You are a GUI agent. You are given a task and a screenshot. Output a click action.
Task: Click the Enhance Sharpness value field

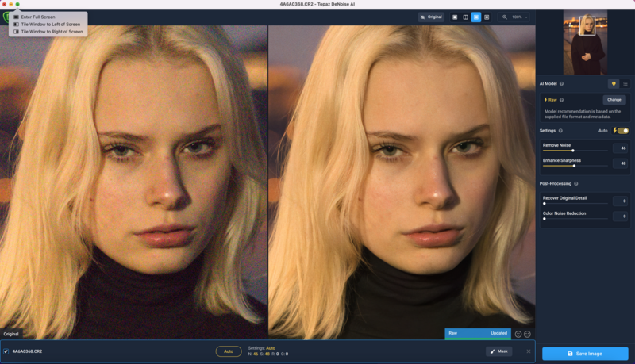[x=620, y=163]
